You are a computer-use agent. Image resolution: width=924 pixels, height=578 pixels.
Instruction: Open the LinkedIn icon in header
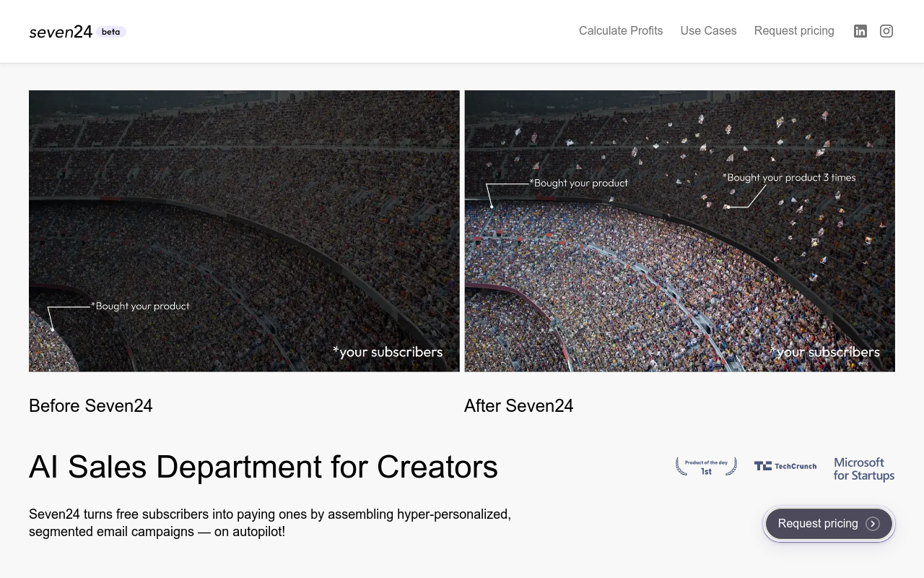click(860, 31)
